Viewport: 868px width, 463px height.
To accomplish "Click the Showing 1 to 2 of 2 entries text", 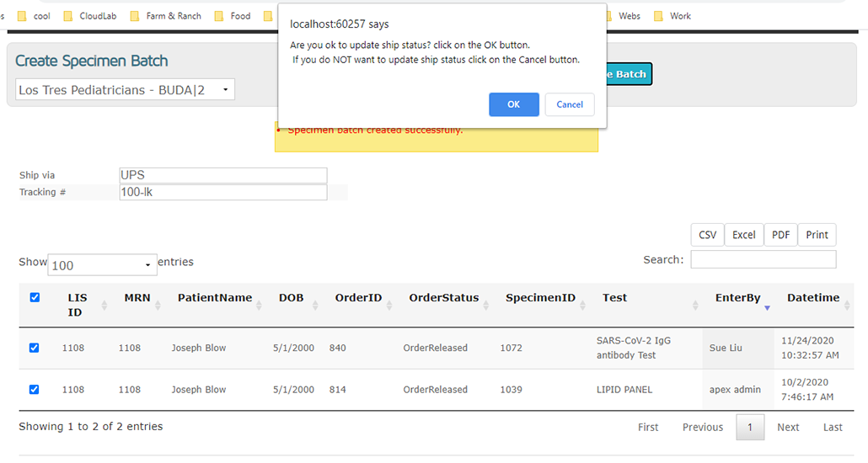I will click(91, 427).
